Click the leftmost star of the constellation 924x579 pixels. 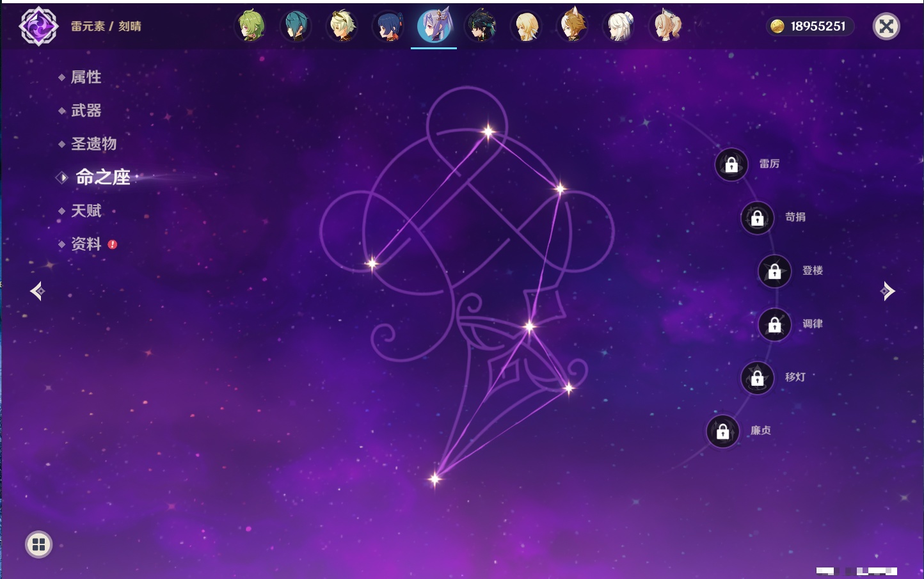[x=372, y=264]
